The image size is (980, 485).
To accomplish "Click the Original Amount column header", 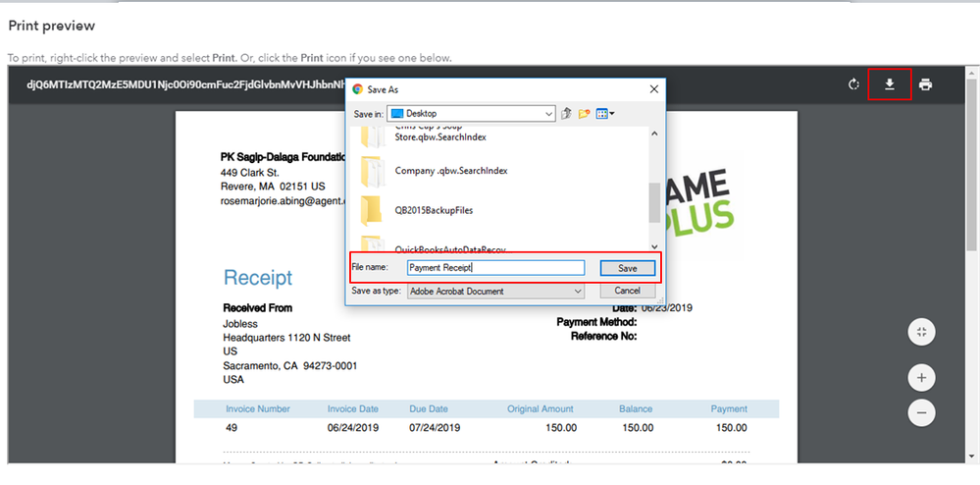I will click(x=540, y=408).
